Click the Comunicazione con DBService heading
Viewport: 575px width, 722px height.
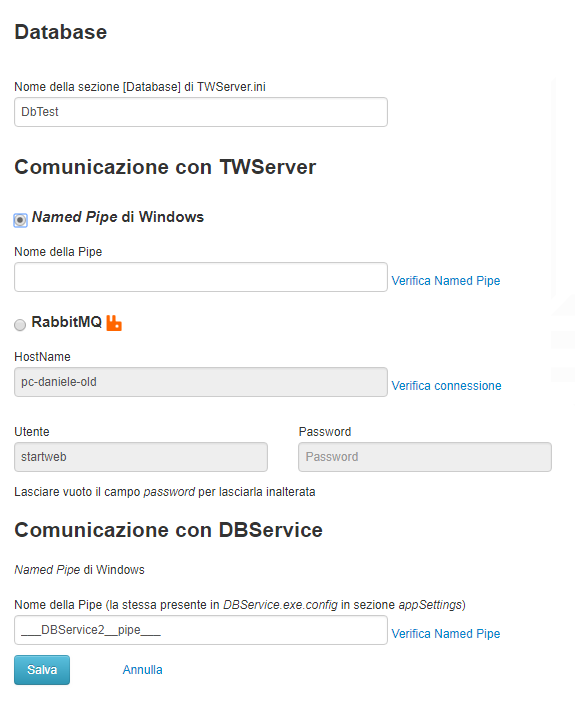pyautogui.click(x=168, y=530)
